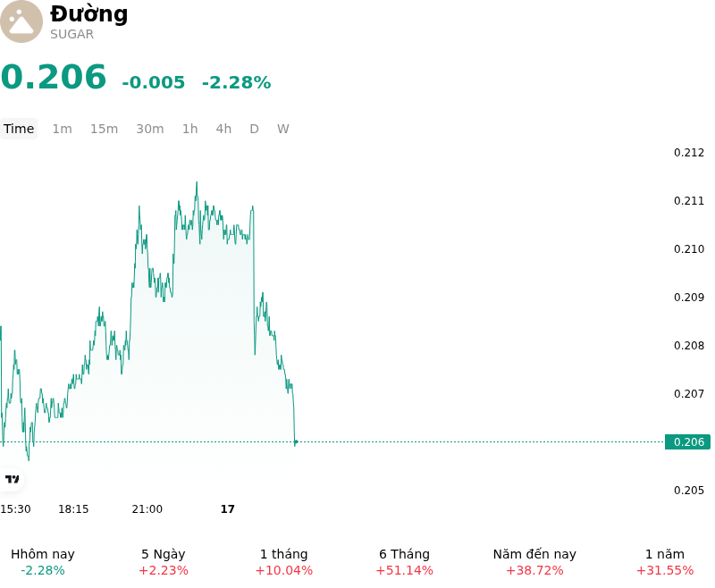This screenshot has height=588, width=715.
Task: Select the daily D interval
Action: [x=254, y=129]
